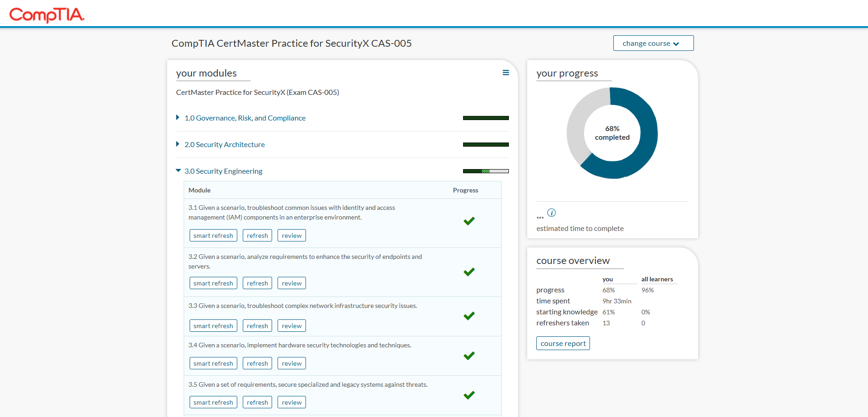Screen dimensions: 868x417
Task: Click the 'course overview' heading
Action: 573,261
